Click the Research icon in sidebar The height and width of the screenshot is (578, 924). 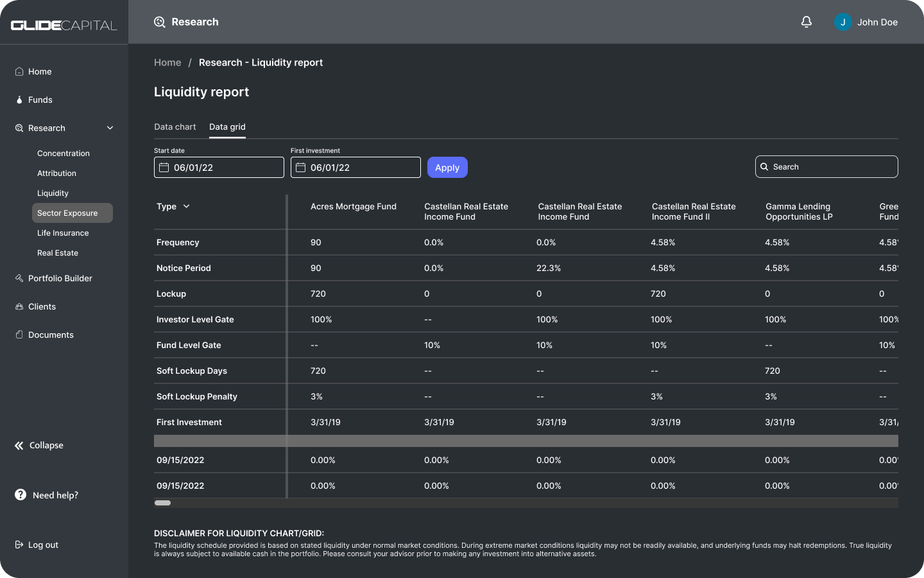click(19, 128)
